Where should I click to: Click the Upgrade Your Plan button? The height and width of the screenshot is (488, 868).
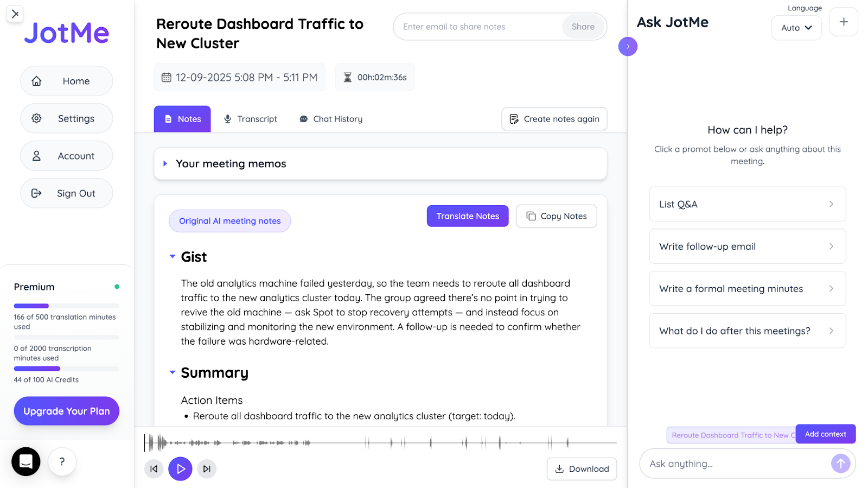67,411
